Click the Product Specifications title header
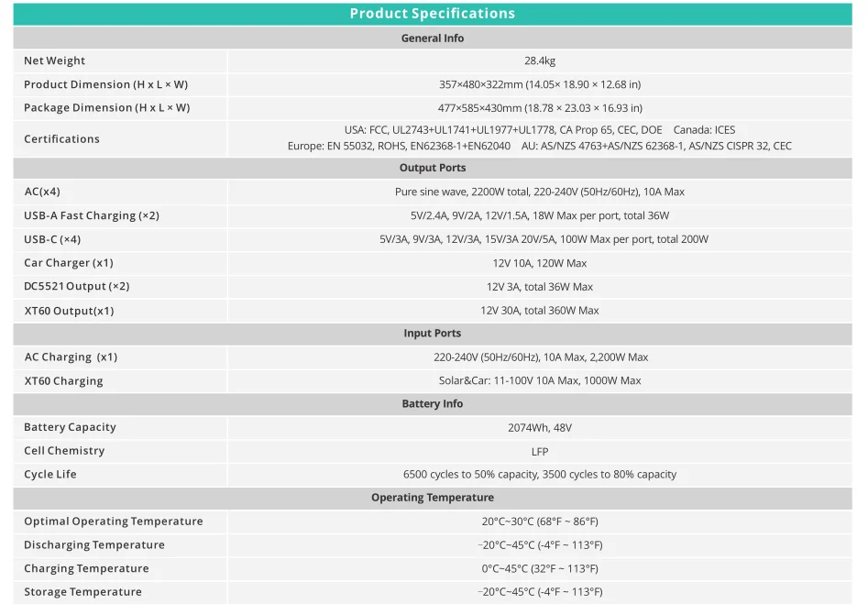This screenshot has width=868, height=615. [x=433, y=14]
